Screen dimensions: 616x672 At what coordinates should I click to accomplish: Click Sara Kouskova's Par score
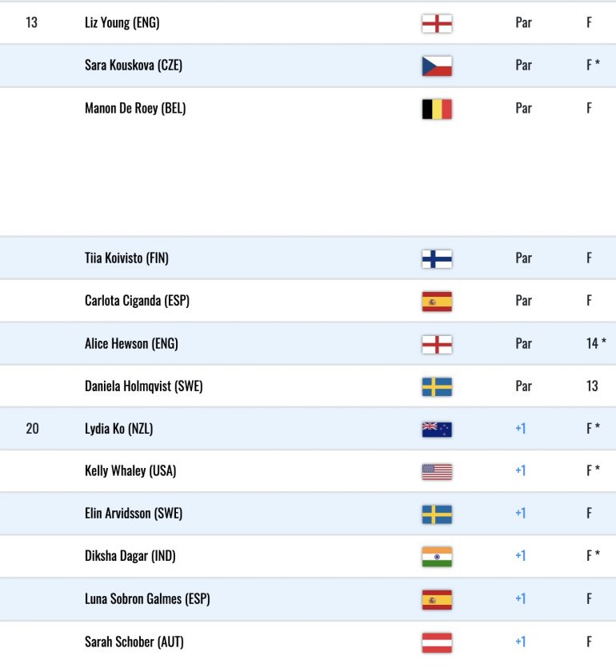pos(523,65)
